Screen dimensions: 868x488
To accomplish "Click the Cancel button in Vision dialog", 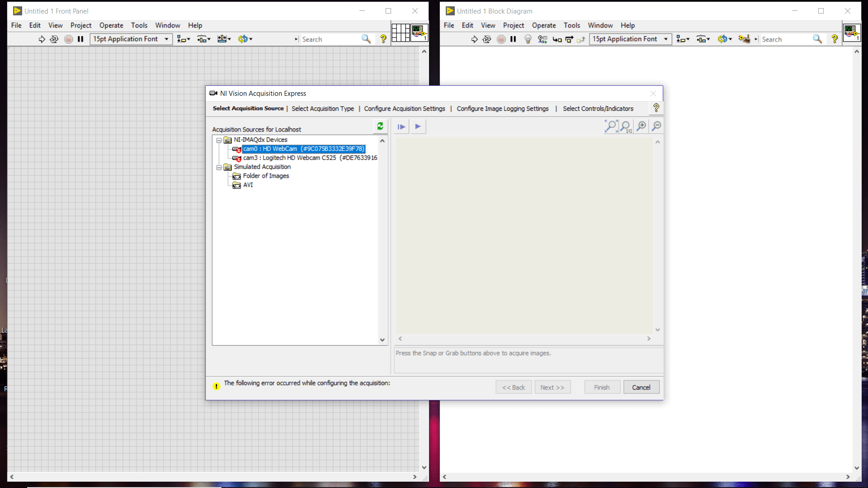I will tap(641, 387).
